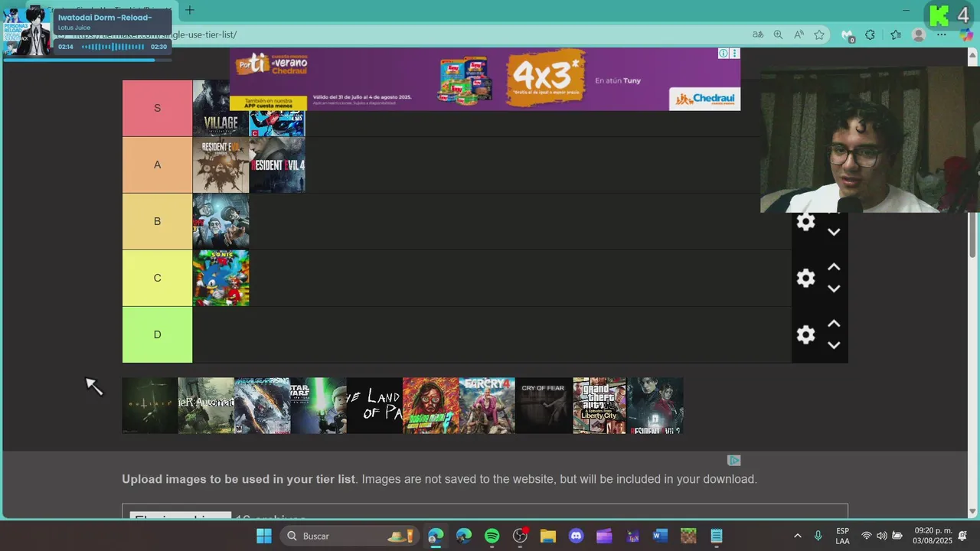Click the taskbar volume speaker icon
The image size is (980, 551).
(x=882, y=536)
